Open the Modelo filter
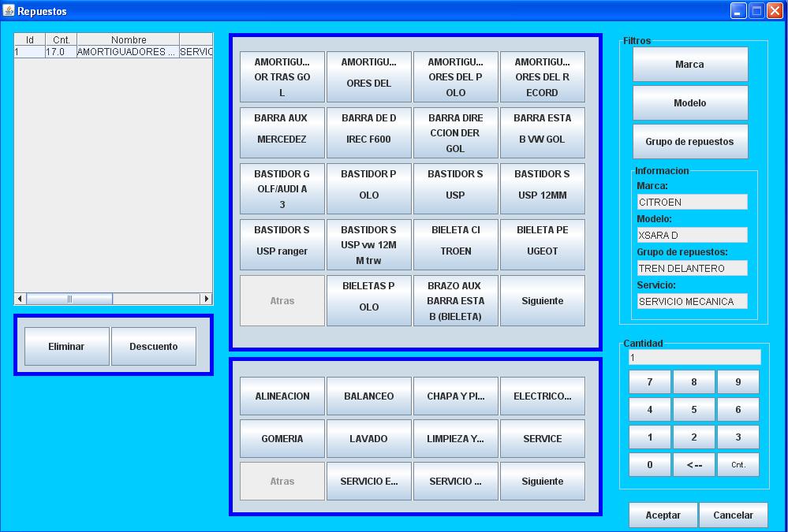The width and height of the screenshot is (788, 532). [689, 103]
